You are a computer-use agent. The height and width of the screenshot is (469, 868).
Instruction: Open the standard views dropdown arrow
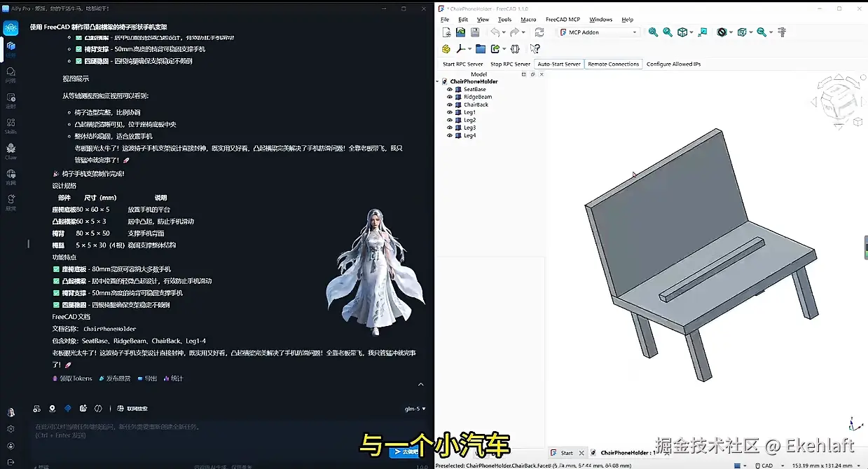point(691,32)
